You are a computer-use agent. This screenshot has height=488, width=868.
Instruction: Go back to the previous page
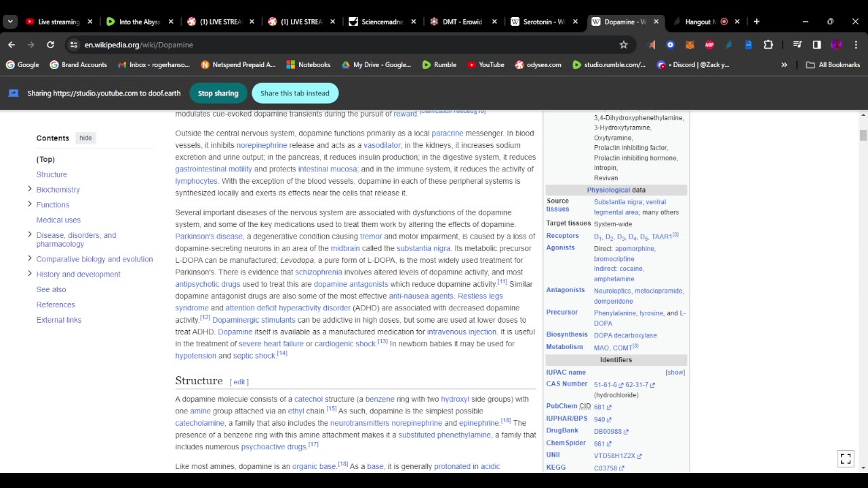[x=12, y=45]
